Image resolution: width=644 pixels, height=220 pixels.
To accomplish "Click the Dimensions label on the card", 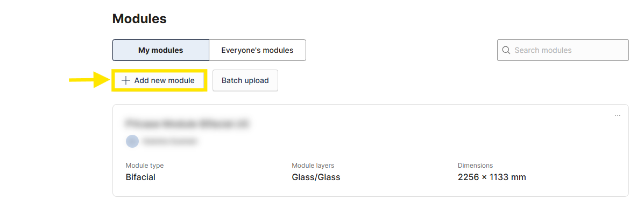I will [475, 165].
